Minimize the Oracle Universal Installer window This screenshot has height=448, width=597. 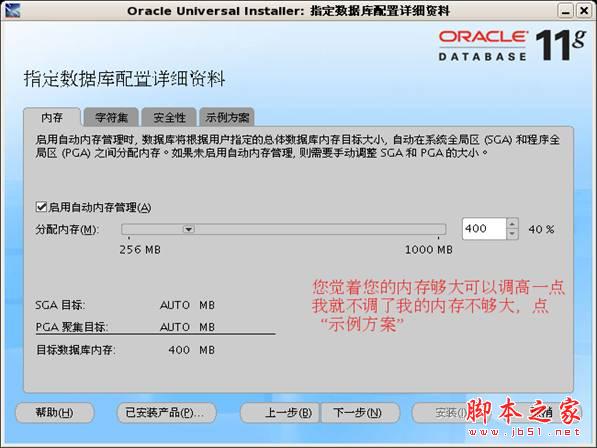tap(565, 11)
